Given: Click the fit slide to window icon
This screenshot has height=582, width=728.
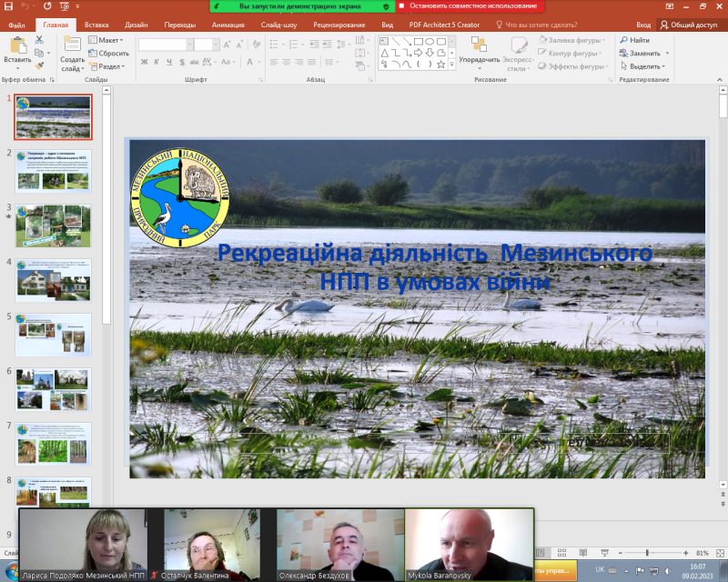Looking at the screenshot, I should coord(719,553).
